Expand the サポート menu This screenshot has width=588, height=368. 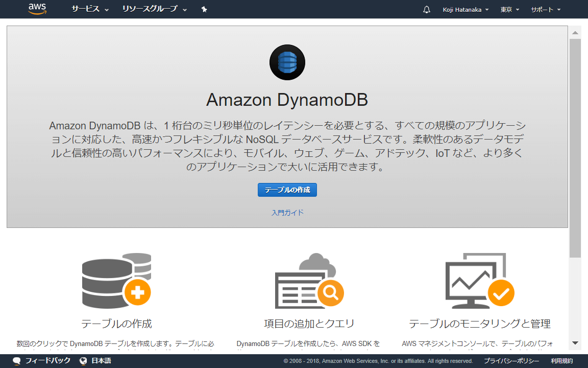[x=546, y=10]
